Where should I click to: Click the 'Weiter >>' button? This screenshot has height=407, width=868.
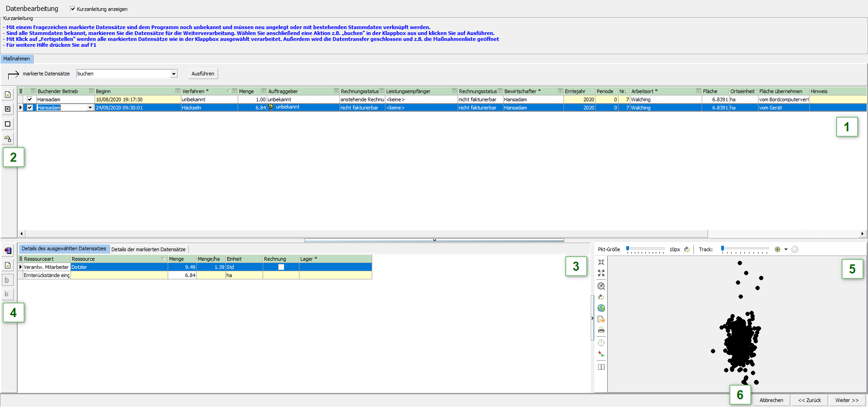pyautogui.click(x=847, y=400)
